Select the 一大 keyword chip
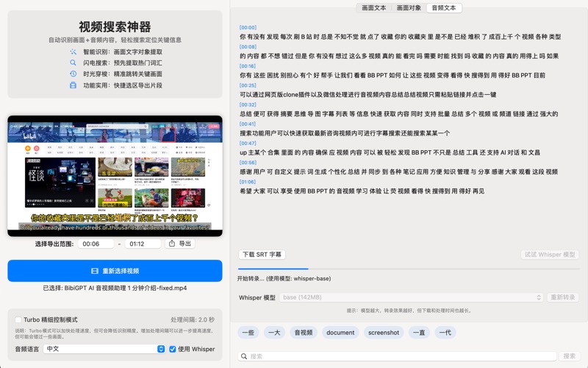 [x=274, y=333]
